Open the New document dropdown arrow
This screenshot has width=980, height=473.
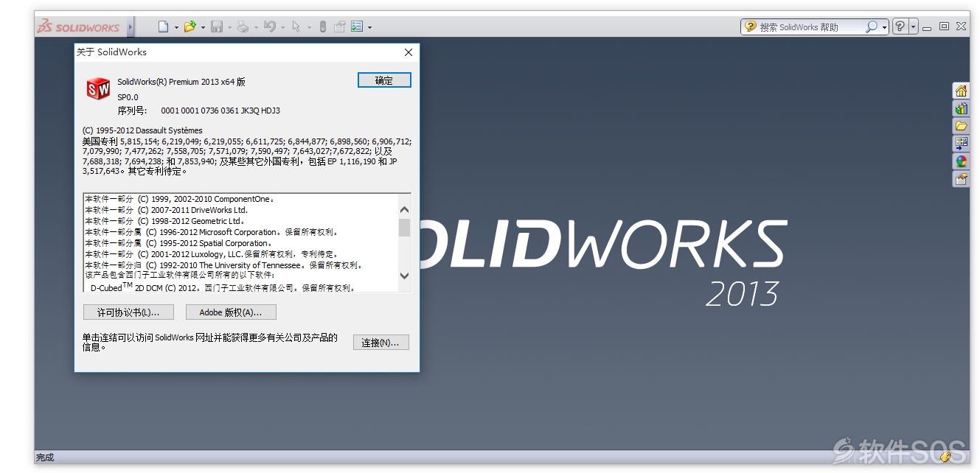pos(176,27)
